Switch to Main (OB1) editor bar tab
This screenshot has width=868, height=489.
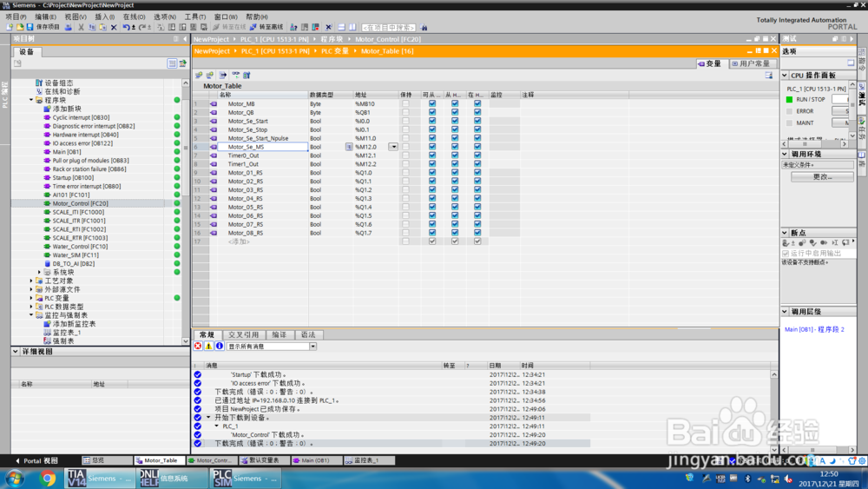(x=315, y=460)
